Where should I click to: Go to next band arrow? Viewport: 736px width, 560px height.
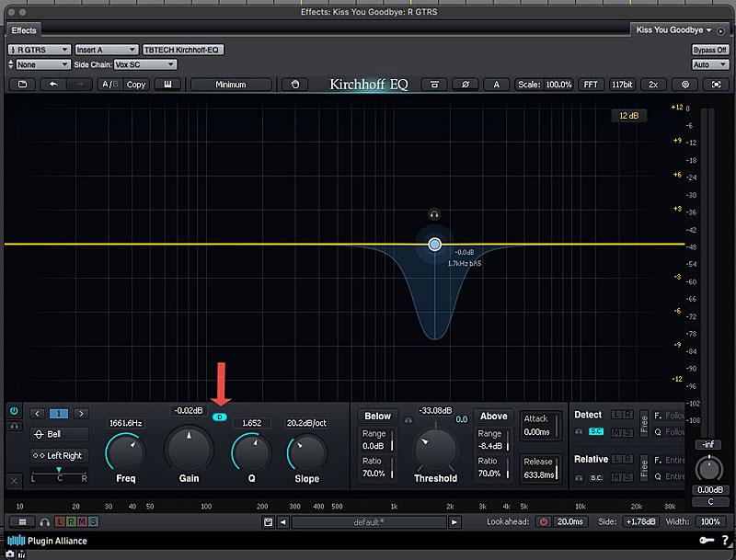tap(81, 413)
